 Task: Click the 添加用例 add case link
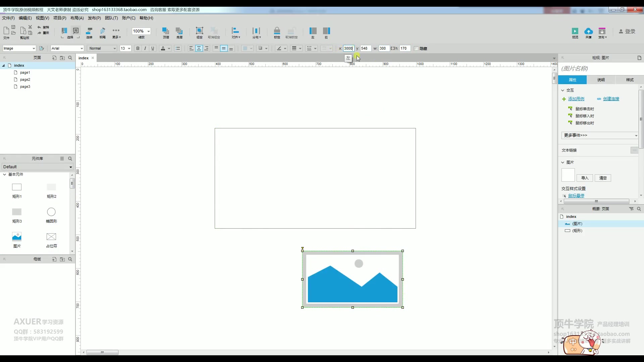(x=576, y=99)
